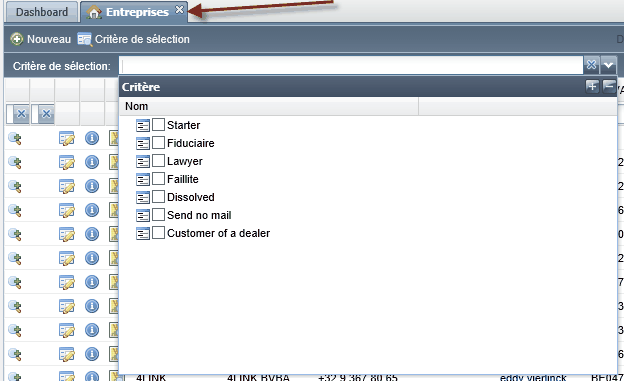Toggle the Critère de sélection dropdown arrow
Image resolution: width=624 pixels, height=381 pixels.
pyautogui.click(x=608, y=65)
